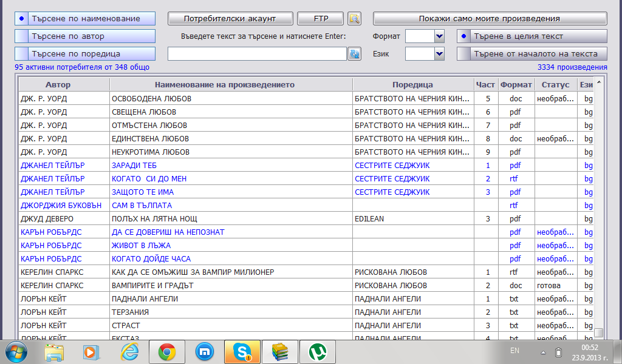Open Maxthon browser taskbar icon
Viewport: 622px width, 364px height.
pyautogui.click(x=205, y=352)
